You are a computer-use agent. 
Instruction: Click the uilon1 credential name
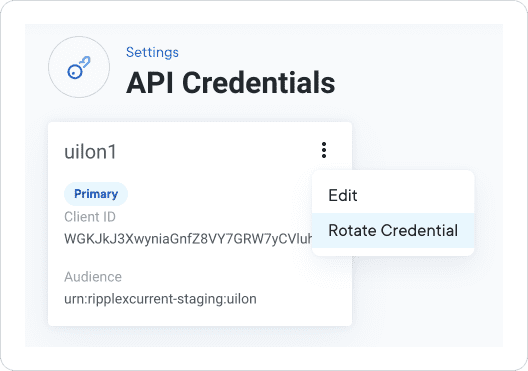pos(90,151)
